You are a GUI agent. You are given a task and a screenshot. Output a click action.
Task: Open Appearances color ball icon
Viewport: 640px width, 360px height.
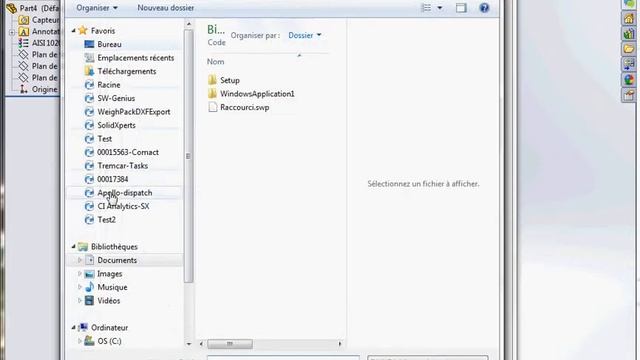(x=629, y=80)
